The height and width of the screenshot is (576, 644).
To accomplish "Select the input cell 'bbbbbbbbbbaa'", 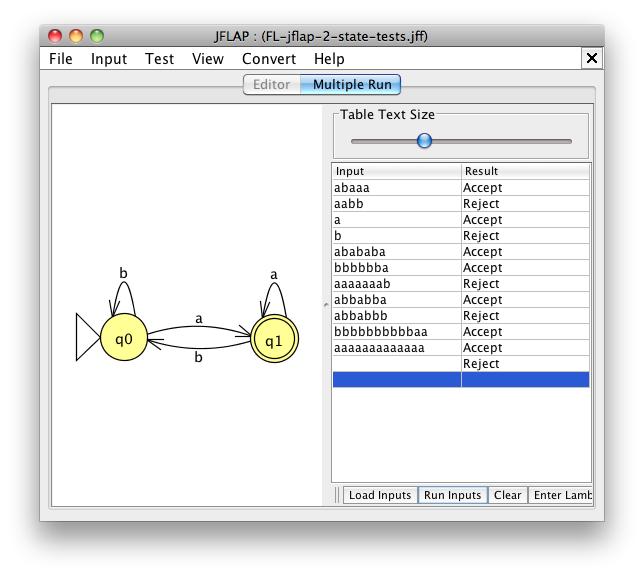I will tap(397, 332).
